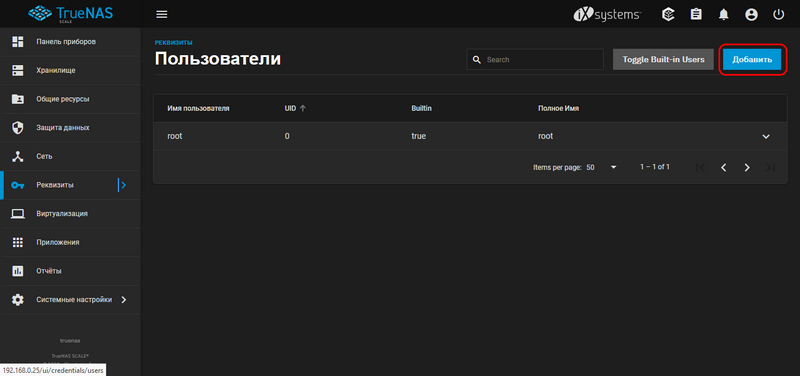800x376 pixels.
Task: Click the Добавить button
Action: pyautogui.click(x=752, y=60)
